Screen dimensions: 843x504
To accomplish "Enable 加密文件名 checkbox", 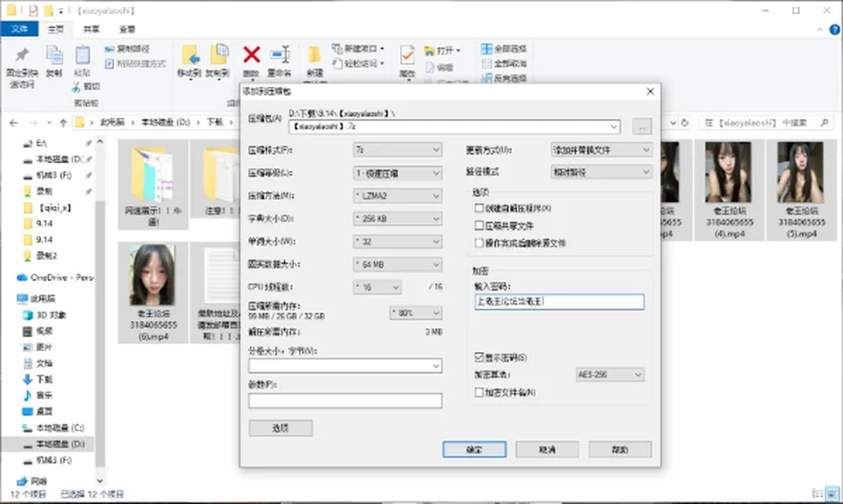I will coord(479,392).
